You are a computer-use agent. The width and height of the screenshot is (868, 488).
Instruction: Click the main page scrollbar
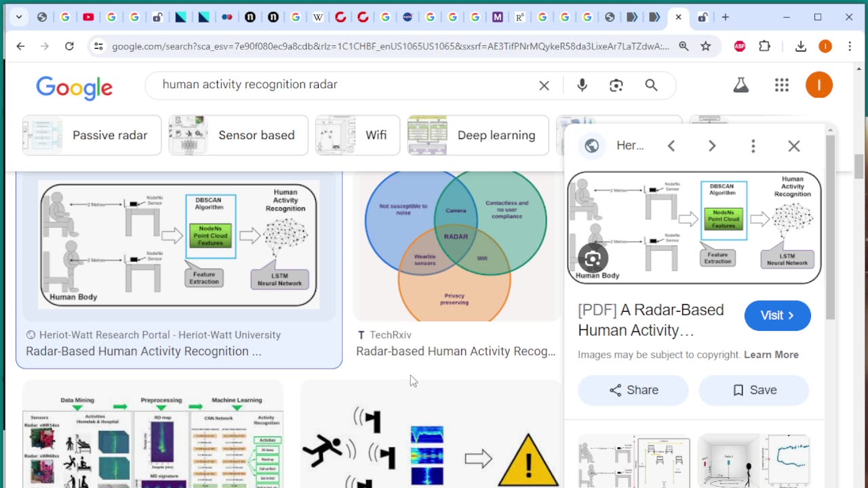point(859,165)
